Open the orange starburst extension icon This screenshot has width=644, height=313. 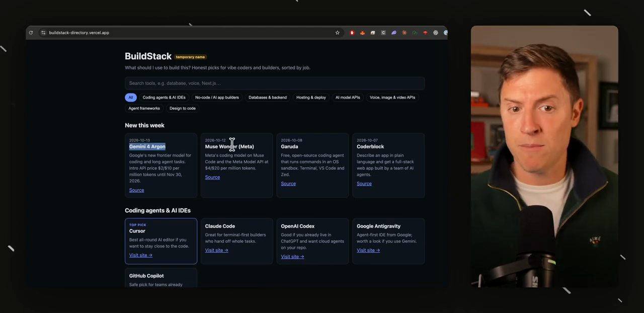404,33
